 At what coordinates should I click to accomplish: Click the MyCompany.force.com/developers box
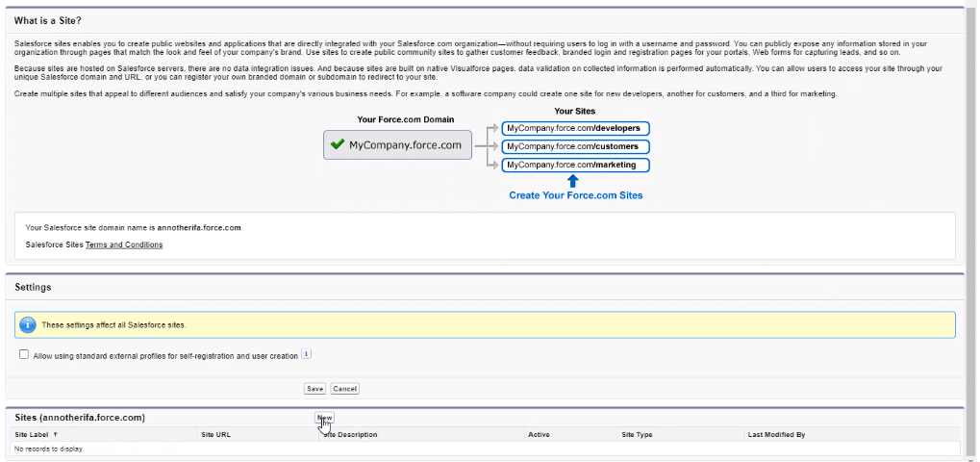[575, 128]
